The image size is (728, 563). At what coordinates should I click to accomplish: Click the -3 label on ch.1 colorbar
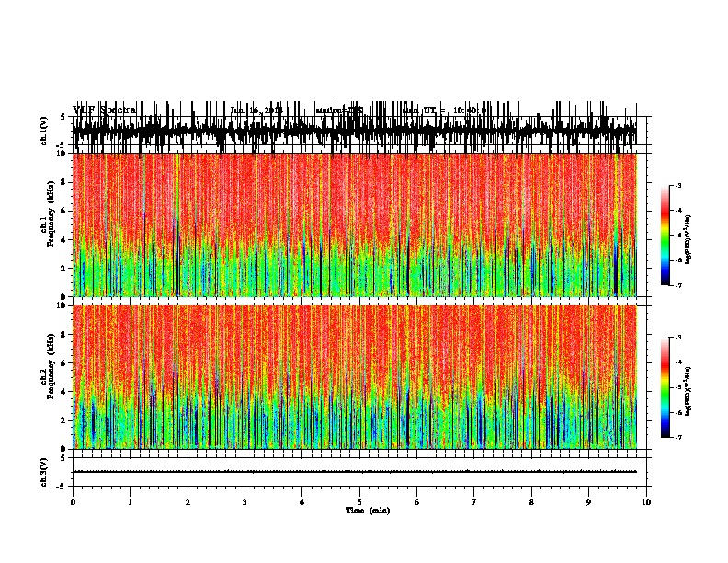[678, 186]
